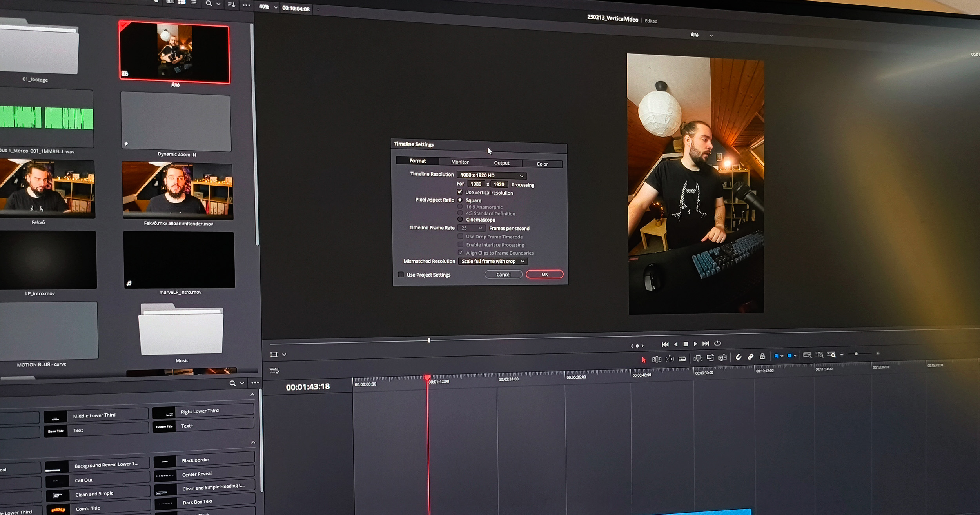The width and height of the screenshot is (980, 515).
Task: Click the timeline zoom slider handle
Action: [856, 354]
